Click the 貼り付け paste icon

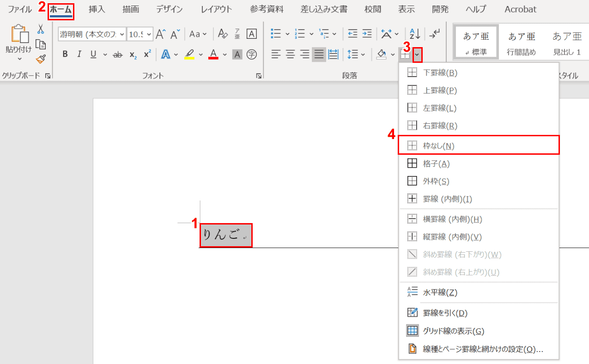click(19, 33)
